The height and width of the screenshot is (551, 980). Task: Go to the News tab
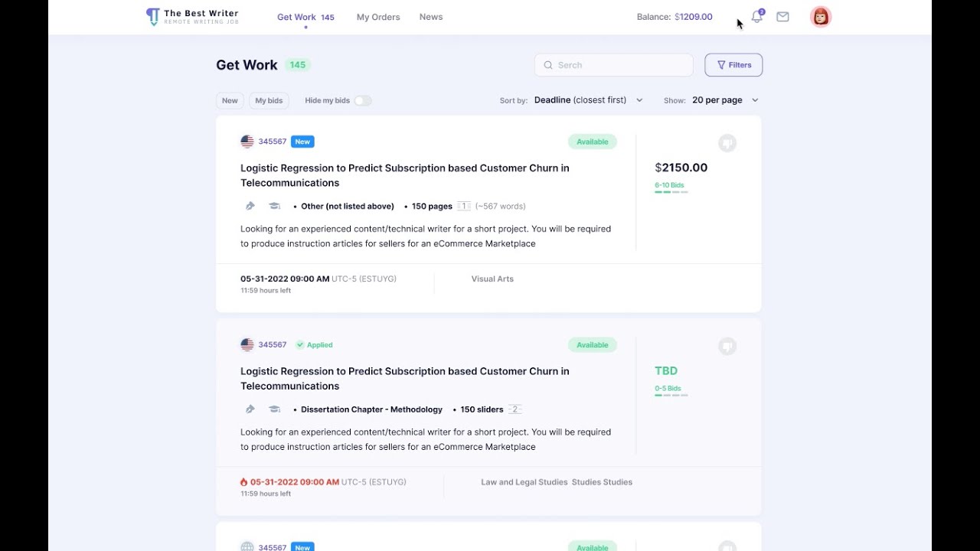(431, 17)
